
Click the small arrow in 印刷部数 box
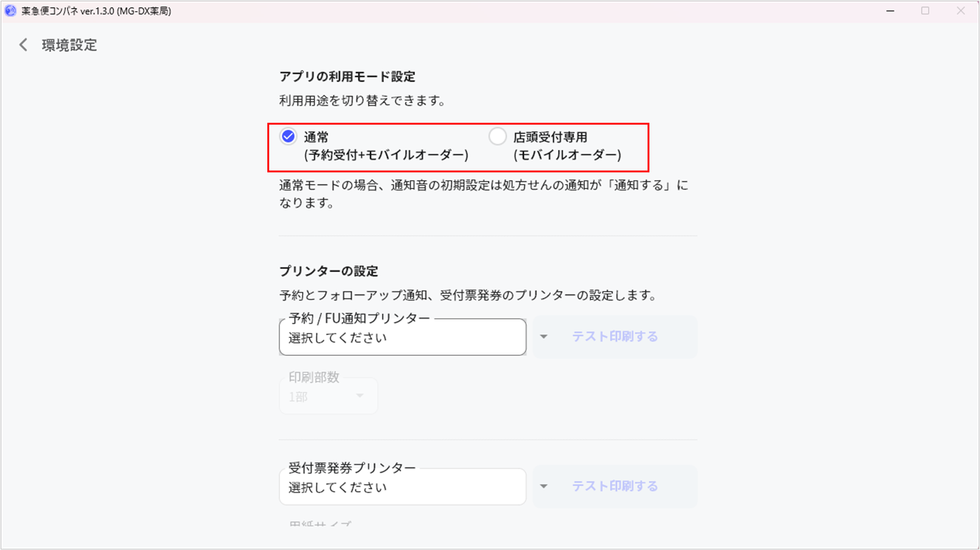click(x=360, y=396)
